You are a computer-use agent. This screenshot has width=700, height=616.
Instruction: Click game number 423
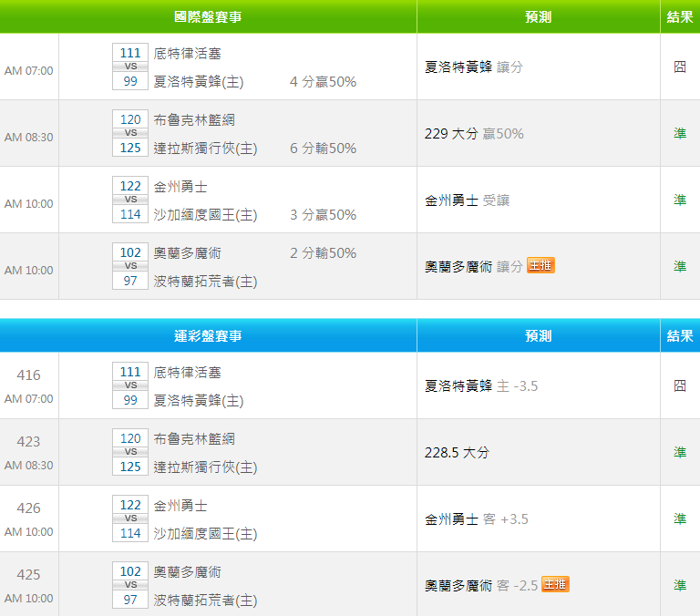tap(28, 441)
